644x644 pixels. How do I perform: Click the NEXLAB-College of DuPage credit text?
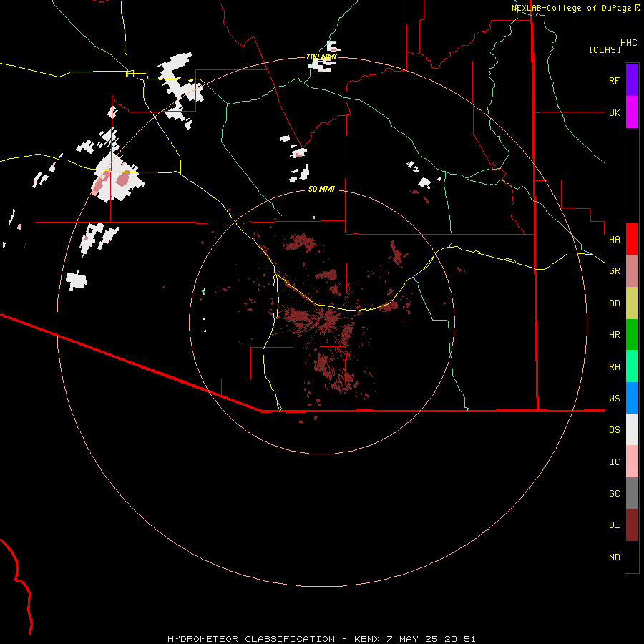571,8
